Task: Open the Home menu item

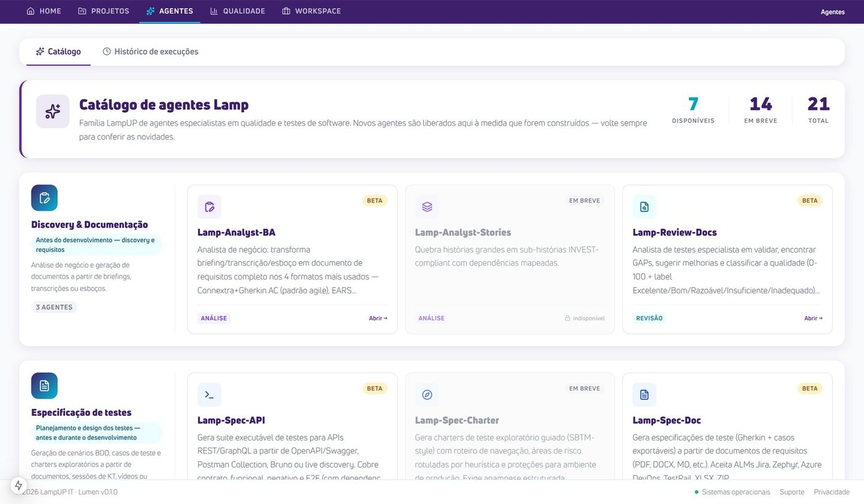Action: pyautogui.click(x=44, y=11)
